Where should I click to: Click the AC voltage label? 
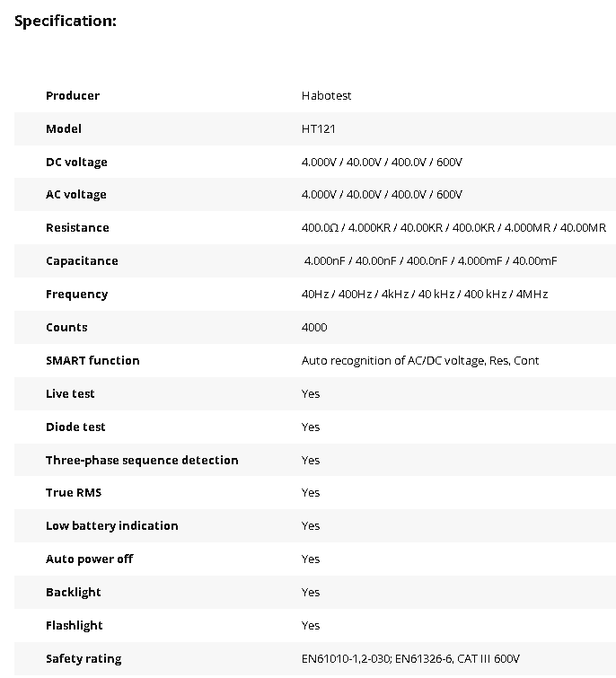76,195
